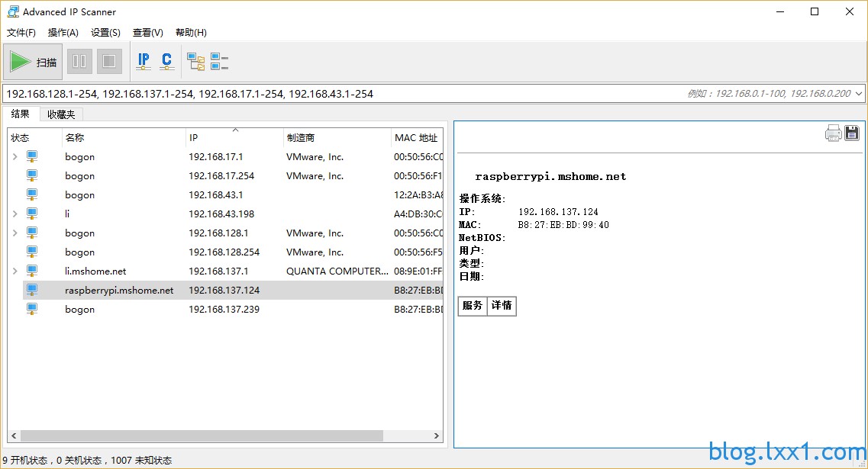The image size is (868, 469).
Task: Open the 设置(S) menu
Action: tap(105, 33)
